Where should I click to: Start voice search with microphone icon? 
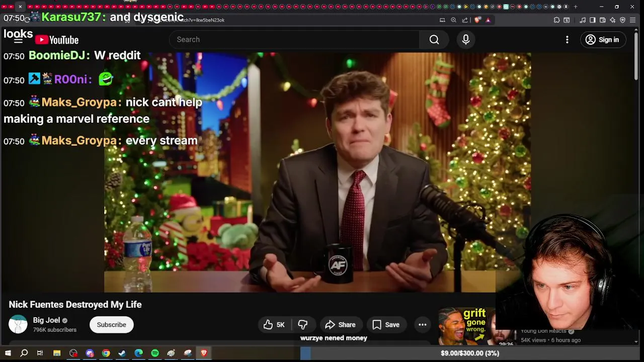(466, 40)
